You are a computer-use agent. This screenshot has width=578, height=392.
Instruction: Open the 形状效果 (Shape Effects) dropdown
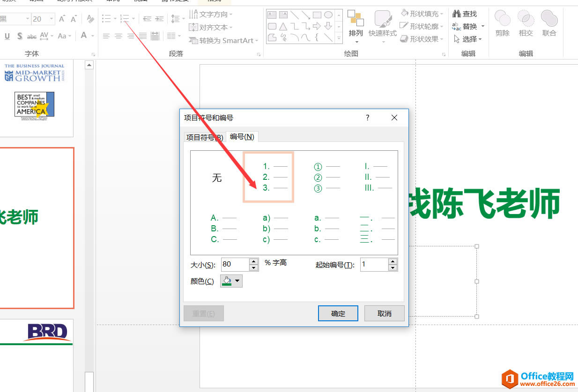click(421, 38)
